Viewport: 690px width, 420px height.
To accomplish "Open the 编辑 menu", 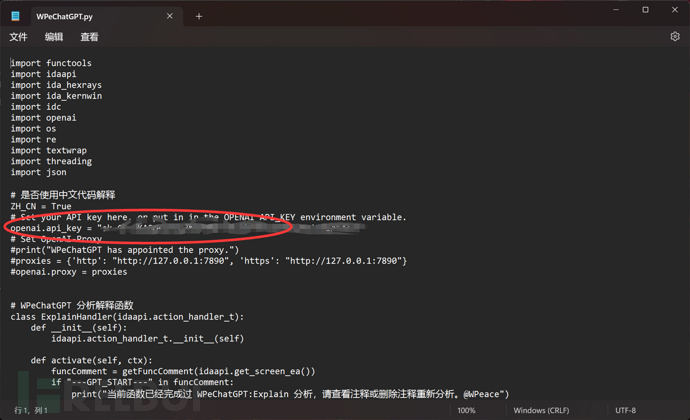I will pos(54,37).
